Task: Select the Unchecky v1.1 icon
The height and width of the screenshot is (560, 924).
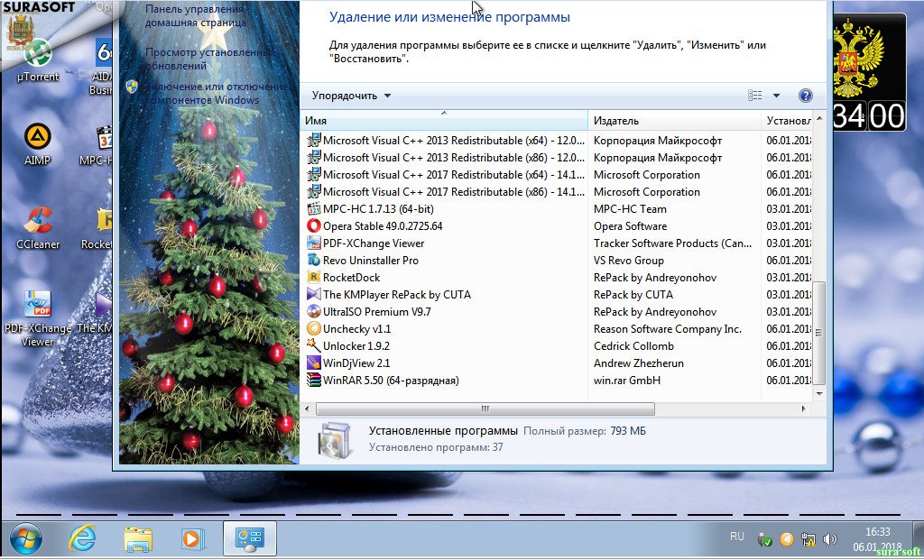Action: click(x=314, y=328)
